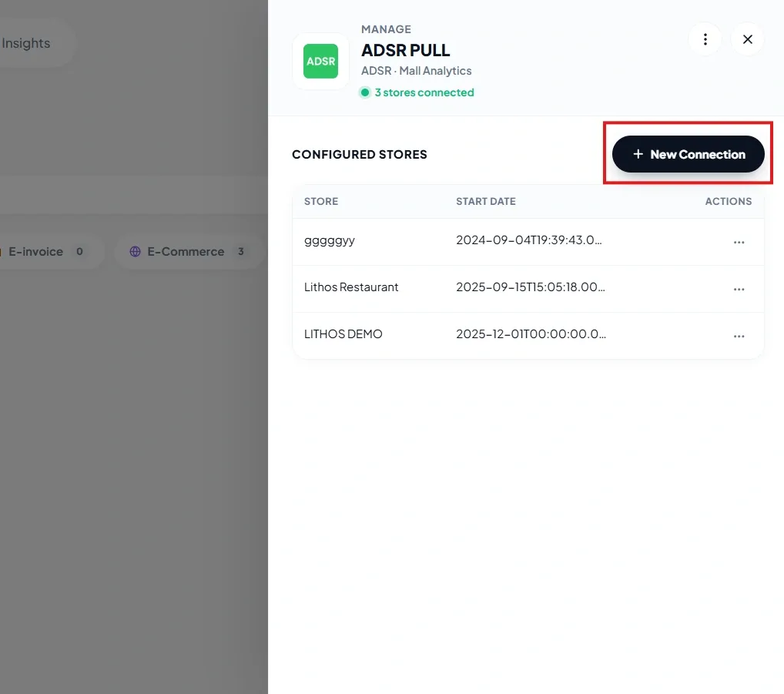
Task: Click the 2025-12-01T00:00:00 start date
Action: (x=531, y=334)
